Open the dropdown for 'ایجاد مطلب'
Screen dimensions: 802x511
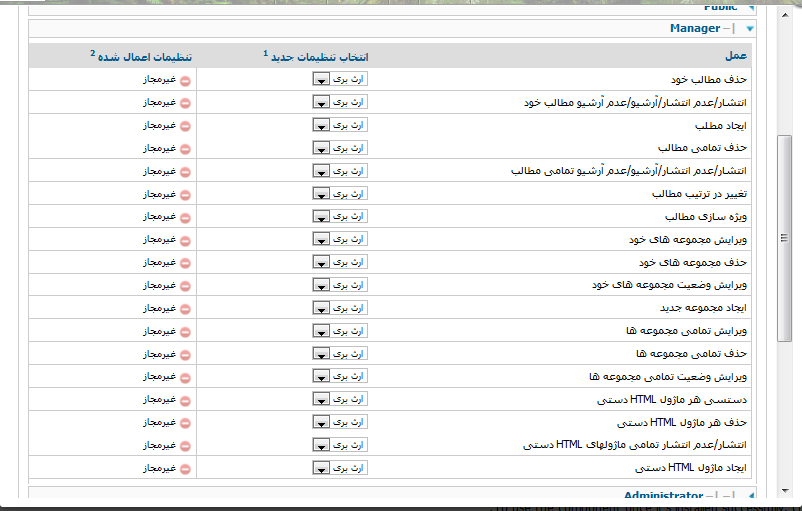click(x=340, y=125)
